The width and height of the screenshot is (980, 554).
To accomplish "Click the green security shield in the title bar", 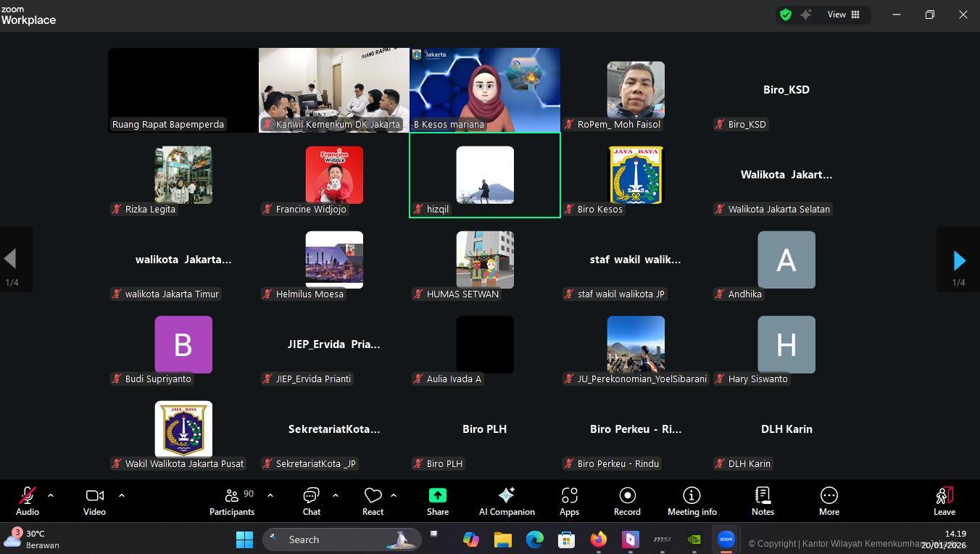I will coord(785,14).
